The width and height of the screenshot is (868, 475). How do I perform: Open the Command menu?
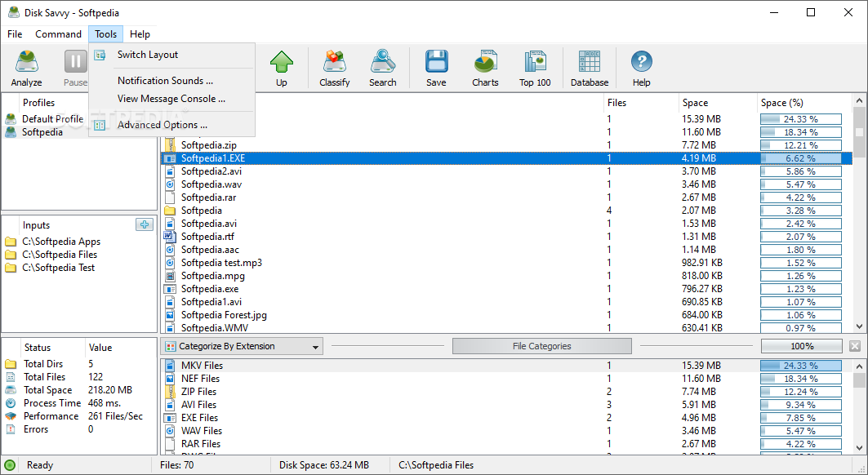[x=58, y=33]
